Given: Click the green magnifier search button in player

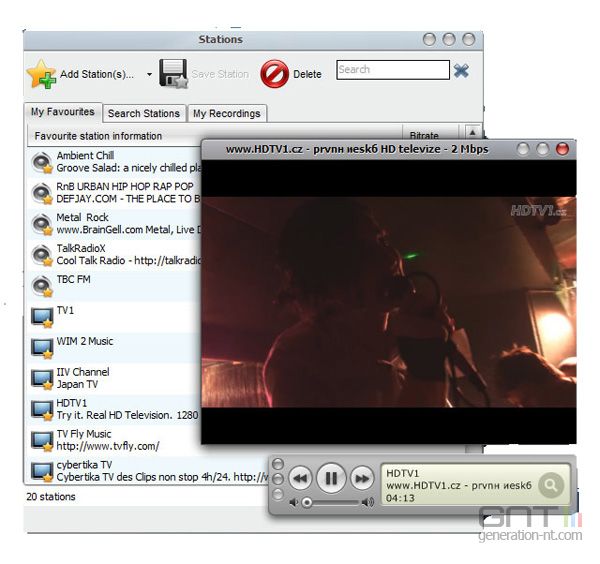Looking at the screenshot, I should pyautogui.click(x=551, y=485).
